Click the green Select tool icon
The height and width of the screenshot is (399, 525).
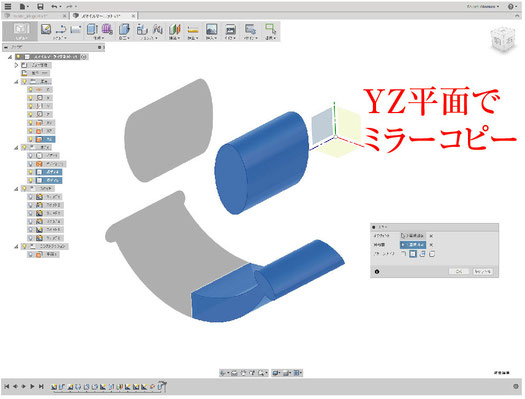(270, 29)
